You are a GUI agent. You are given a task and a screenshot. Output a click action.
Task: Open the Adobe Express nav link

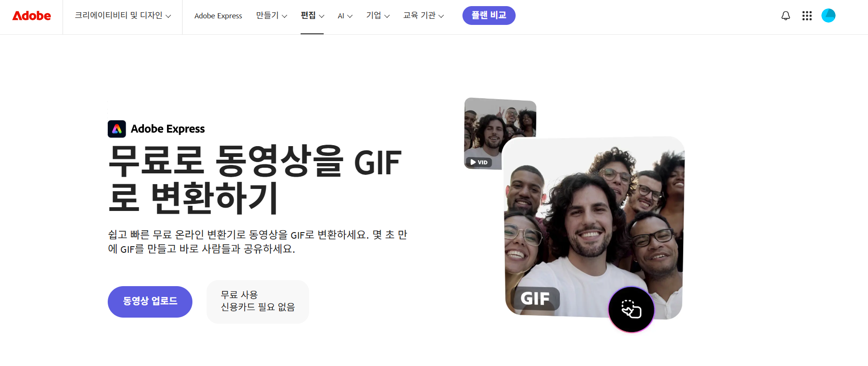(218, 16)
